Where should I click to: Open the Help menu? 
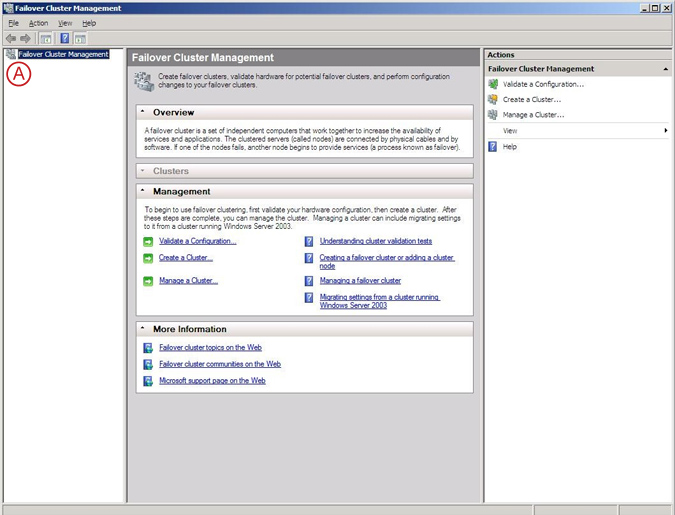pyautogui.click(x=89, y=23)
